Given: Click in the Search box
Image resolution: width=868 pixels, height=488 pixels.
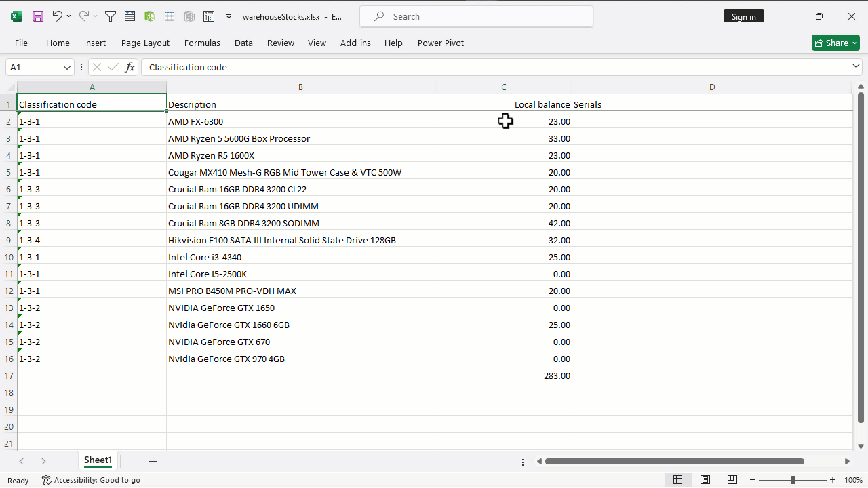Looking at the screenshot, I should (476, 16).
